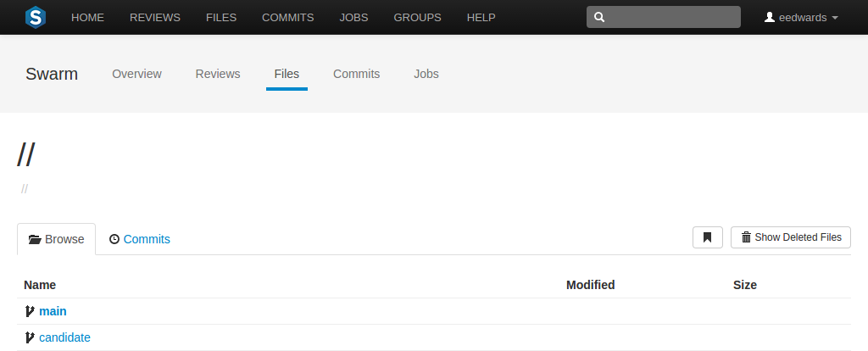
Task: Select the project Files tab
Action: [287, 75]
